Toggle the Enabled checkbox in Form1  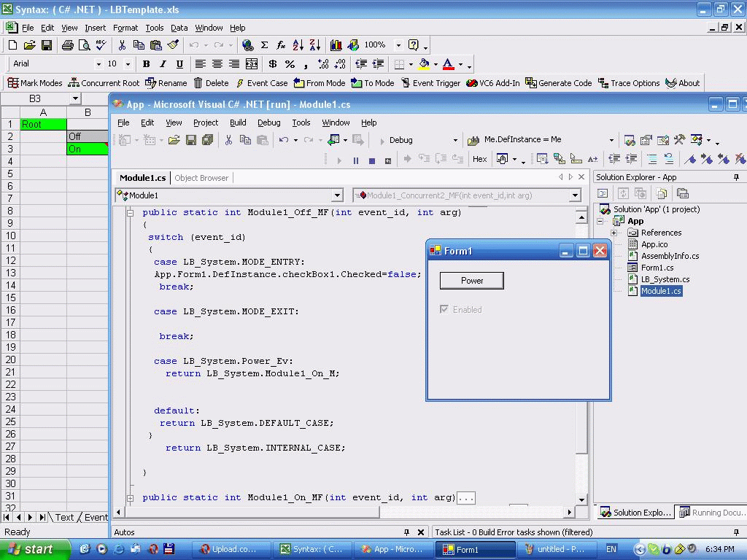[444, 309]
